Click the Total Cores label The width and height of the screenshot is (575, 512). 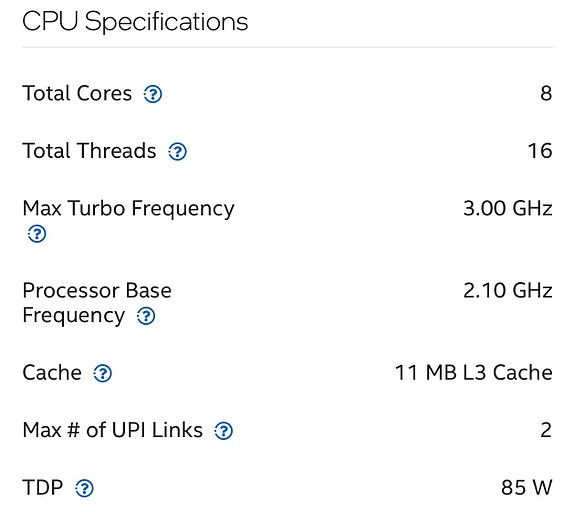[x=77, y=93]
